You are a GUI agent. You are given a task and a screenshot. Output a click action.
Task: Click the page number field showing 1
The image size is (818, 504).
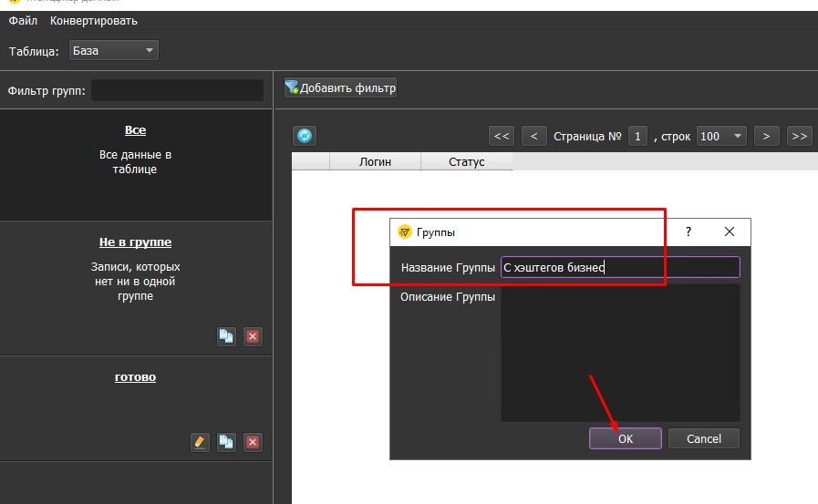637,136
